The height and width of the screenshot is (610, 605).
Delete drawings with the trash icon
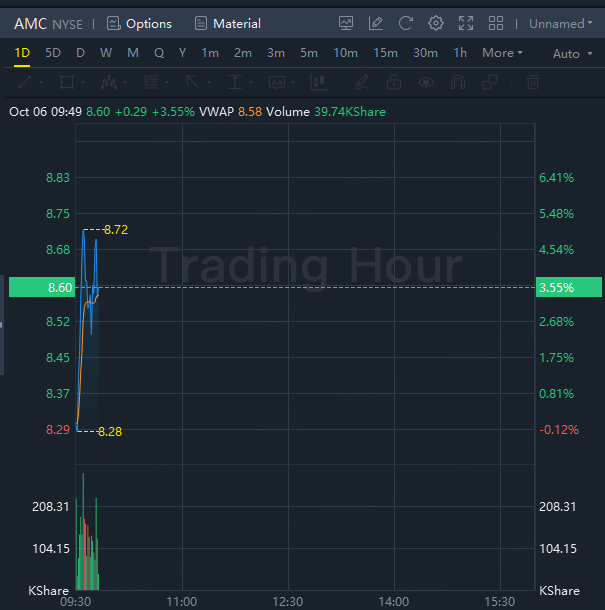tap(533, 83)
